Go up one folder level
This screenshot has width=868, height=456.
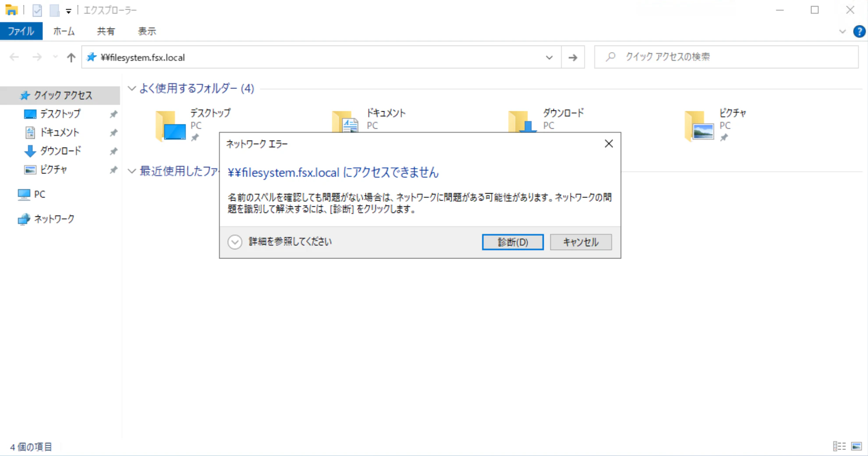[71, 57]
